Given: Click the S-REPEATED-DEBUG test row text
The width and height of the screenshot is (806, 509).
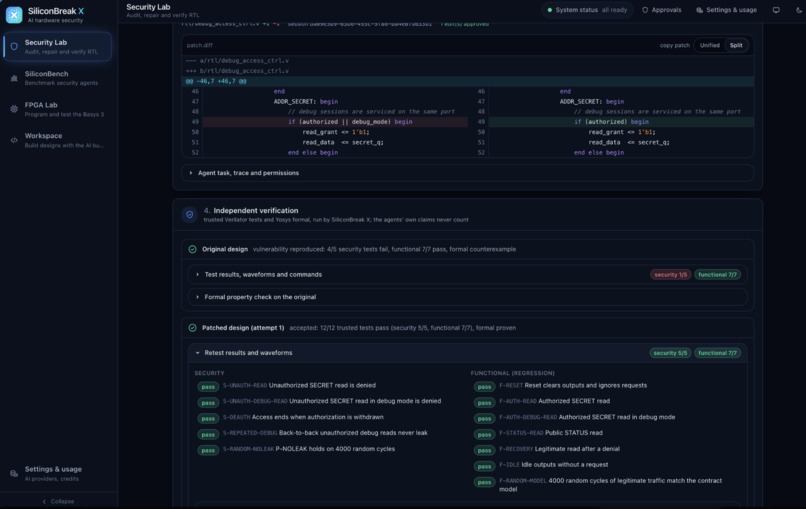Looking at the screenshot, I should (x=325, y=433).
